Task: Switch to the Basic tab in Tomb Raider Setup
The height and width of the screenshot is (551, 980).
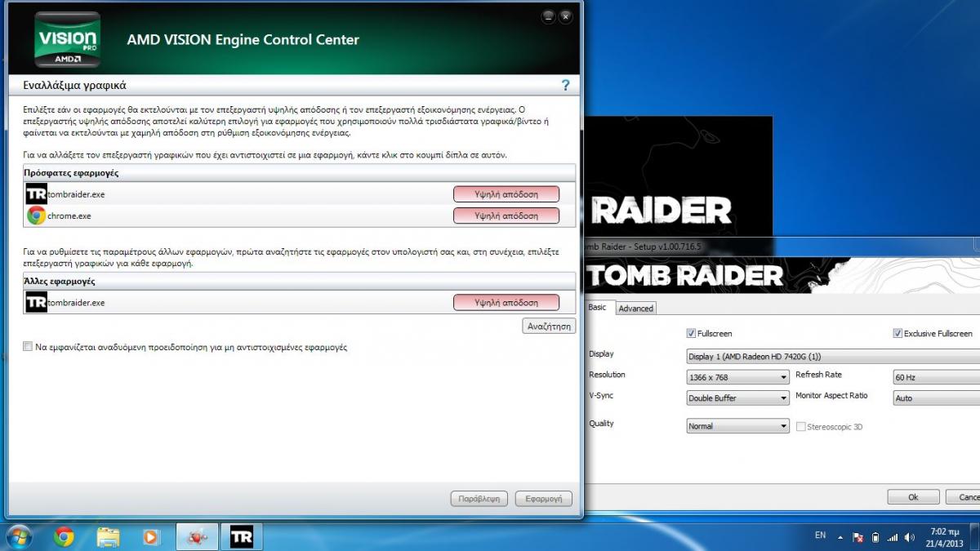Action: point(598,307)
